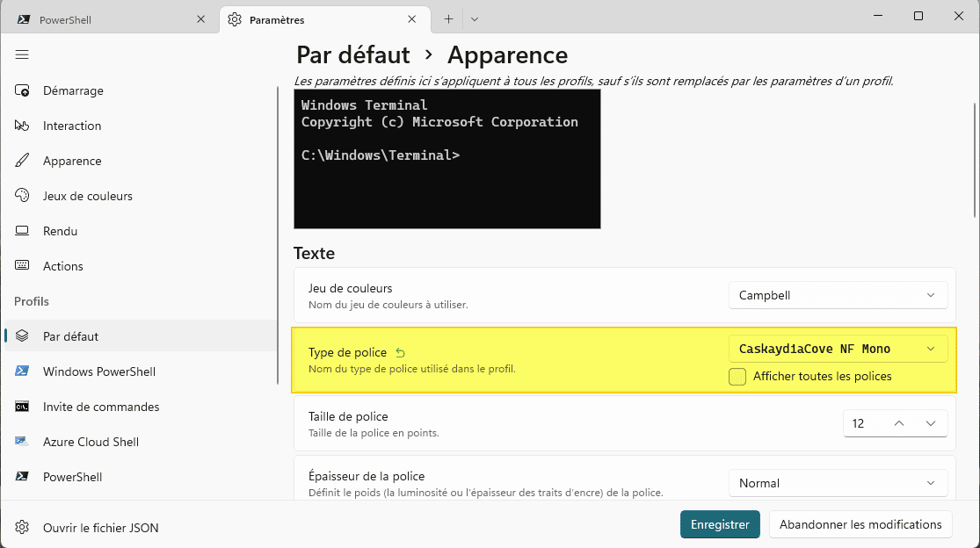Open the Interaction settings page
This screenshot has width=980, height=548.
(72, 126)
